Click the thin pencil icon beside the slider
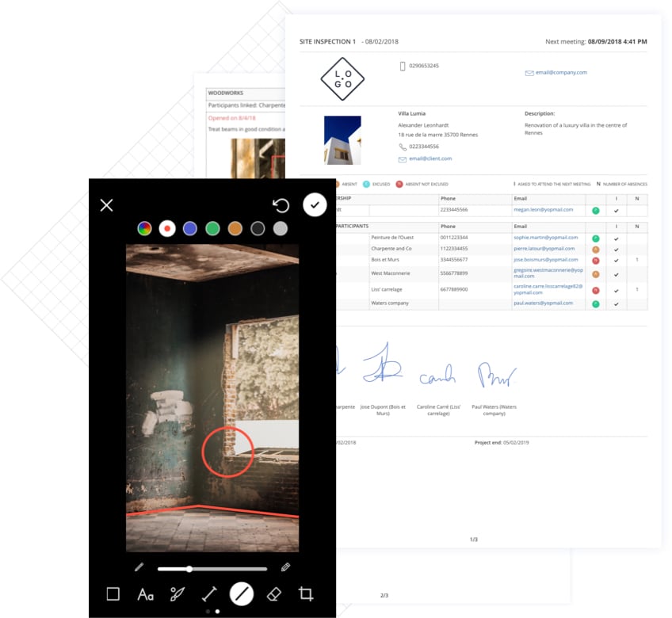672x618 pixels. pyautogui.click(x=139, y=567)
